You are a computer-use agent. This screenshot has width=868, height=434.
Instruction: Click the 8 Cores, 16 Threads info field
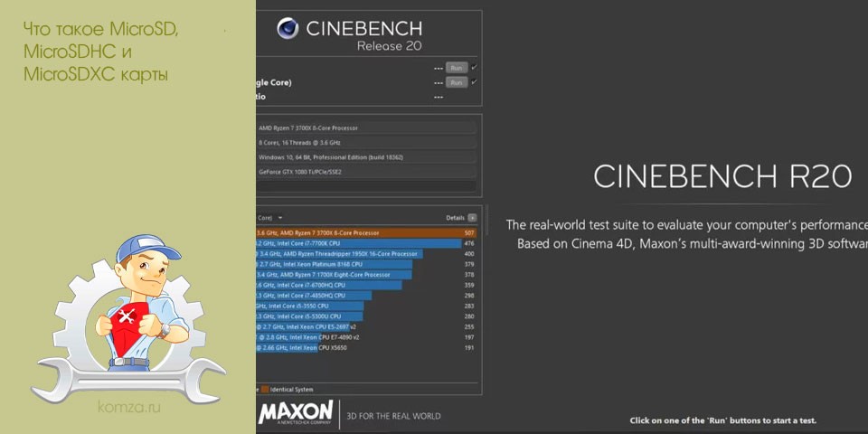(x=366, y=143)
